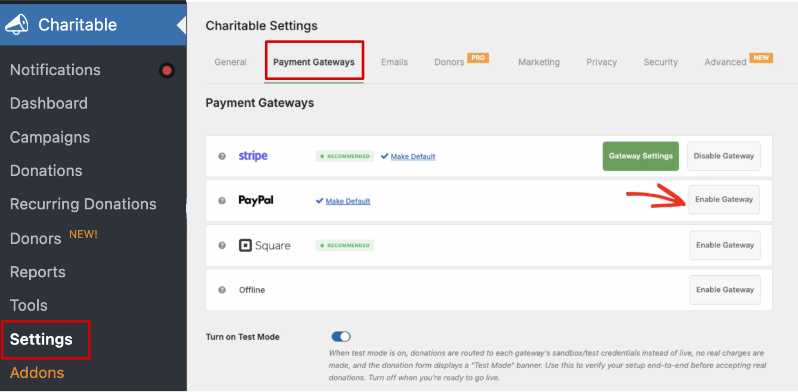
Task: Click the NEW badge beside Advanced tab
Action: point(761,58)
